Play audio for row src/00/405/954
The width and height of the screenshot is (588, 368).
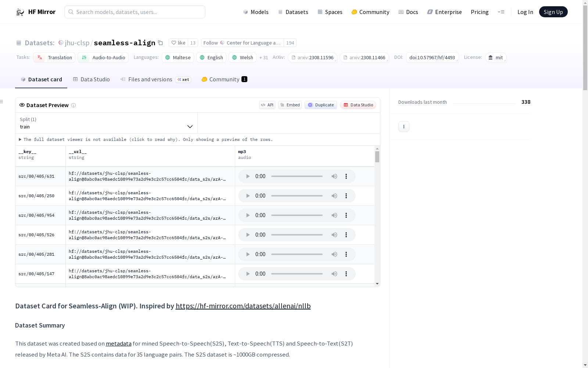(x=248, y=215)
